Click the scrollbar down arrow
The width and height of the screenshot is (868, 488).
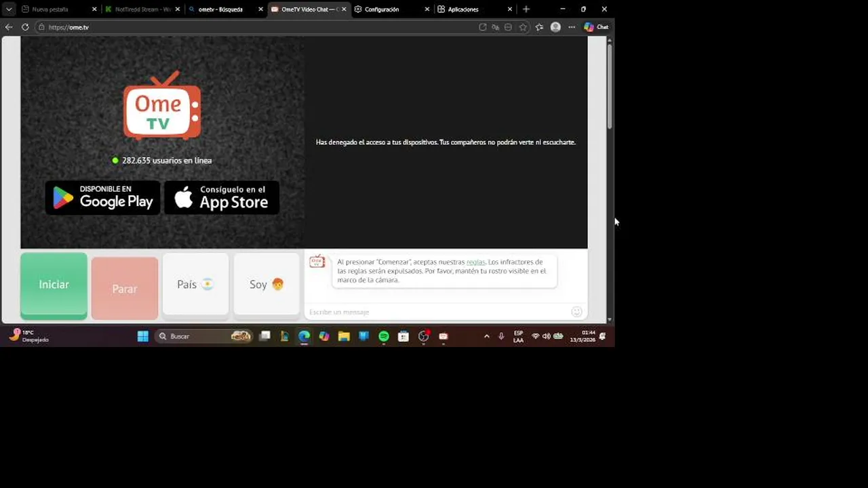click(610, 319)
